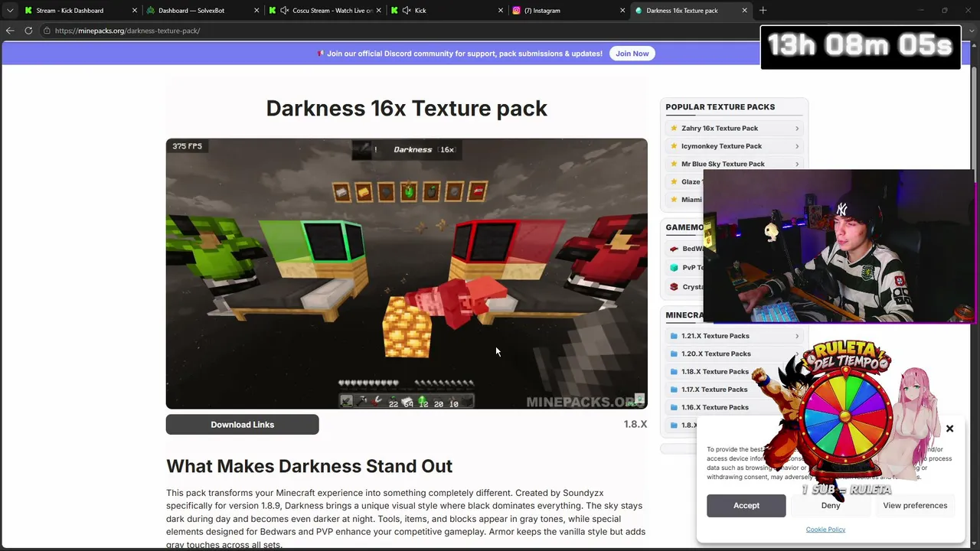Expand the Zahry 16x Texture Pack chevron
The height and width of the screenshot is (551, 980).
pyautogui.click(x=797, y=129)
